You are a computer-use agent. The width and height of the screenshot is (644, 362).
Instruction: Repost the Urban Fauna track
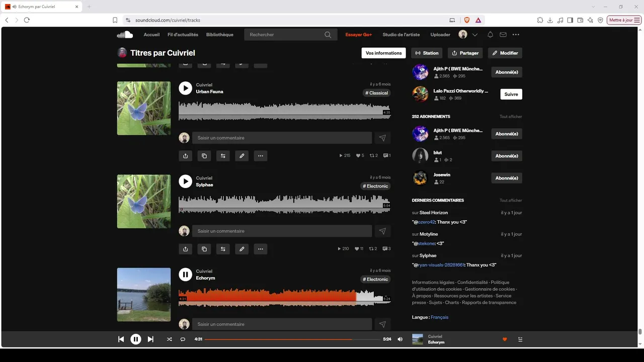click(x=223, y=156)
